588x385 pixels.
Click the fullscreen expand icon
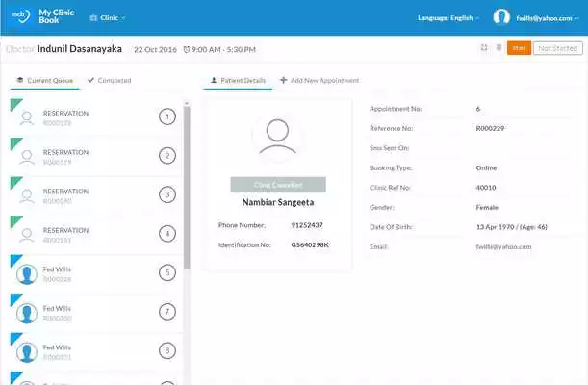click(x=484, y=47)
